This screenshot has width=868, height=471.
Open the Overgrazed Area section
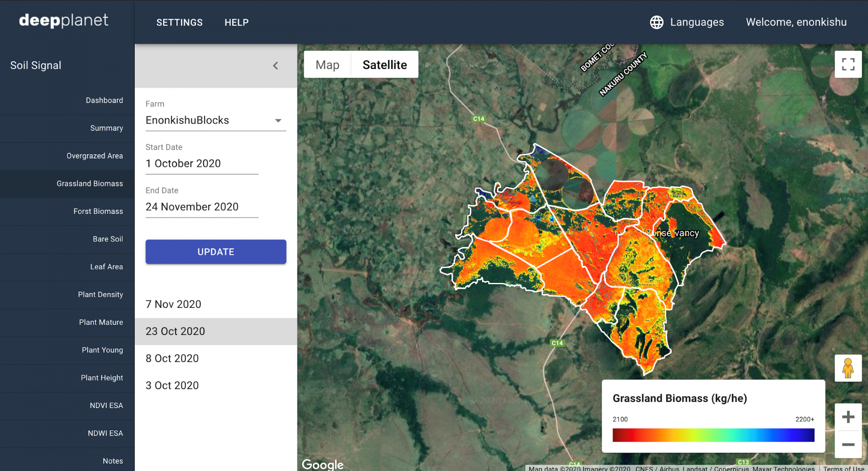pyautogui.click(x=67, y=156)
